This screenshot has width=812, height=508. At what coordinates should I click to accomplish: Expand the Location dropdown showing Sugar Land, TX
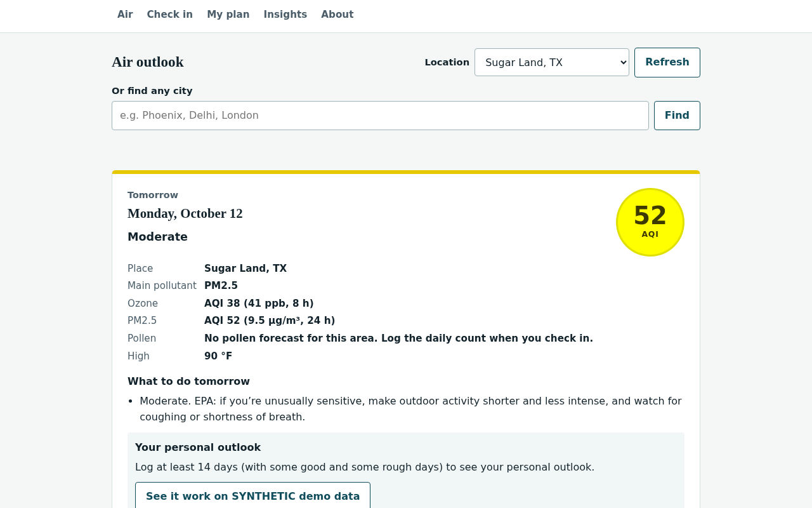pos(552,62)
